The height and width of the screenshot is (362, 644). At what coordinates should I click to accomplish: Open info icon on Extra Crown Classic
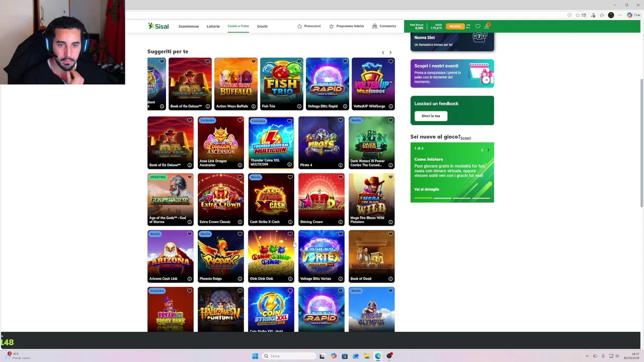239,222
